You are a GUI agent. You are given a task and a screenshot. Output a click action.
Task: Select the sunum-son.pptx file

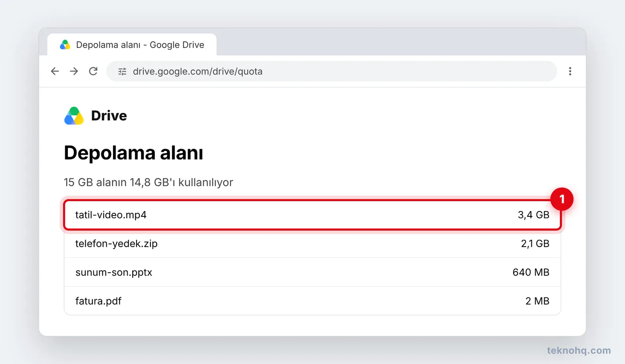point(312,272)
